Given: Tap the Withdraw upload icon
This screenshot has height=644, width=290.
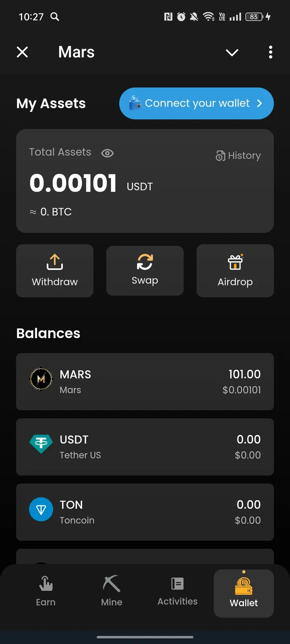Looking at the screenshot, I should click(x=55, y=262).
